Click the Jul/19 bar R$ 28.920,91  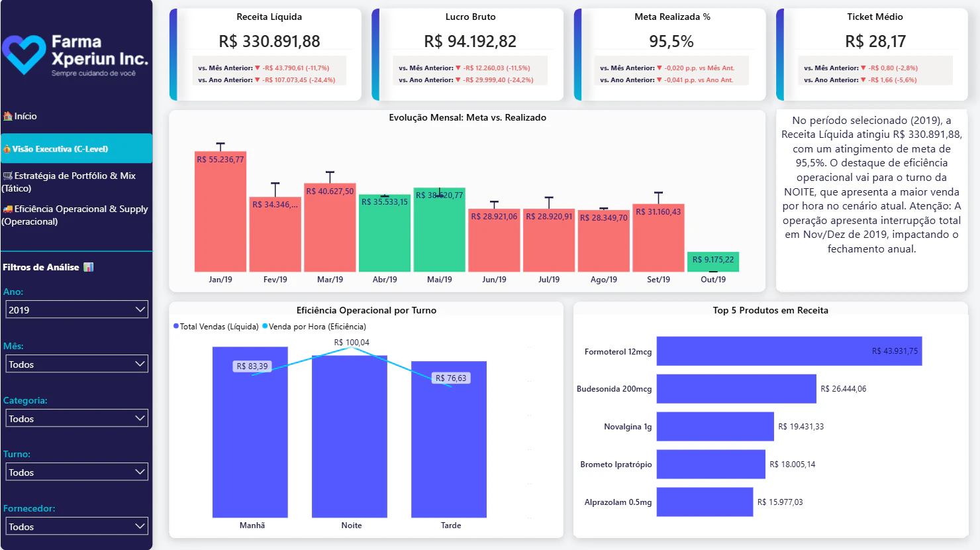[x=549, y=240]
